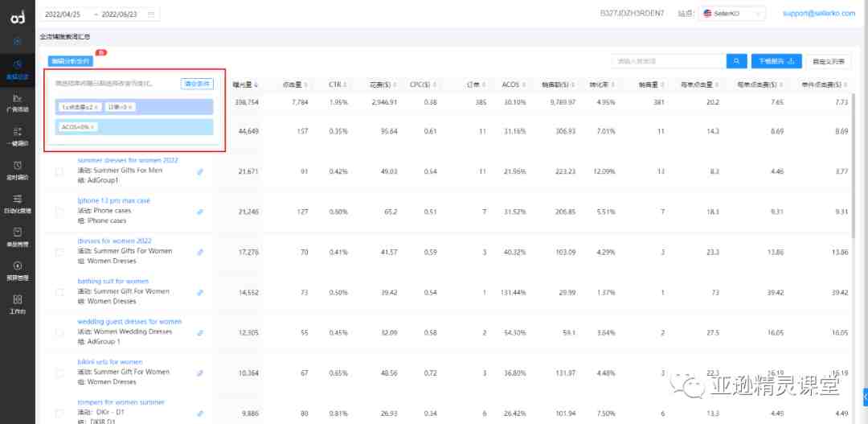This screenshot has height=424, width=868.
Task: Open the support@sellerko.com link
Action: (819, 14)
